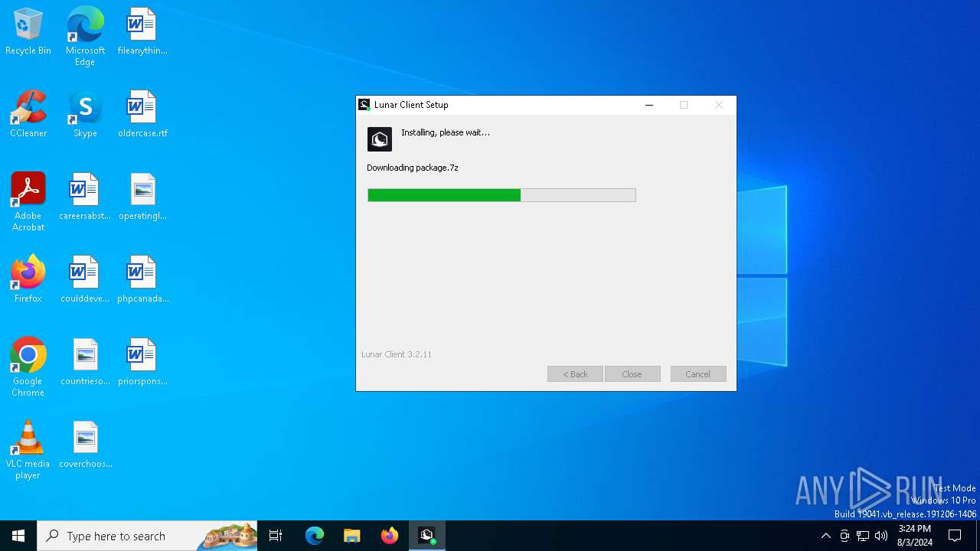Select the countrieso... image file
This screenshot has height=551, width=980.
coord(85,363)
